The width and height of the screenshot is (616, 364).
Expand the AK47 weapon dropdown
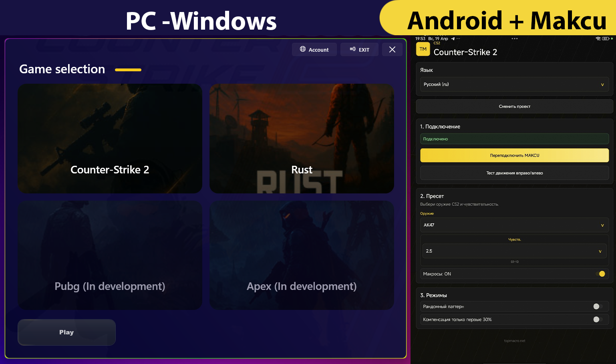coord(514,225)
